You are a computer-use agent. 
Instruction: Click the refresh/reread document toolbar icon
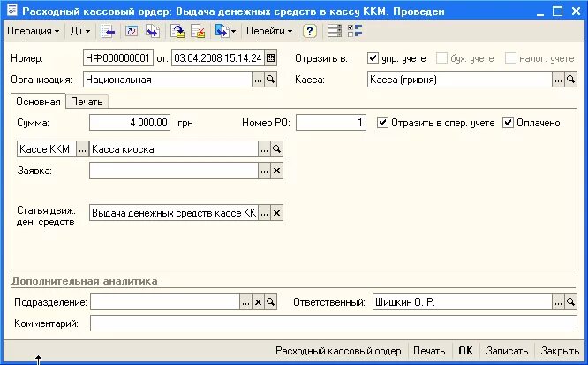[x=132, y=31]
